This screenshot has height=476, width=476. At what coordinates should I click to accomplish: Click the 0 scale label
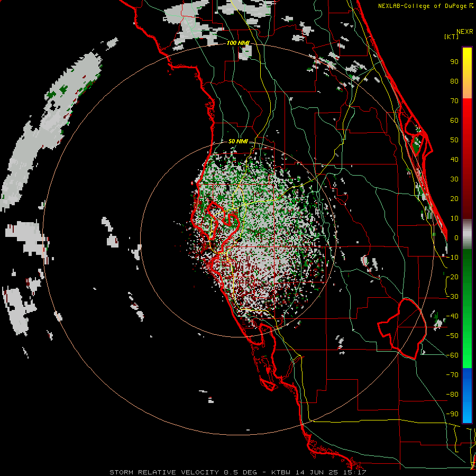click(456, 237)
